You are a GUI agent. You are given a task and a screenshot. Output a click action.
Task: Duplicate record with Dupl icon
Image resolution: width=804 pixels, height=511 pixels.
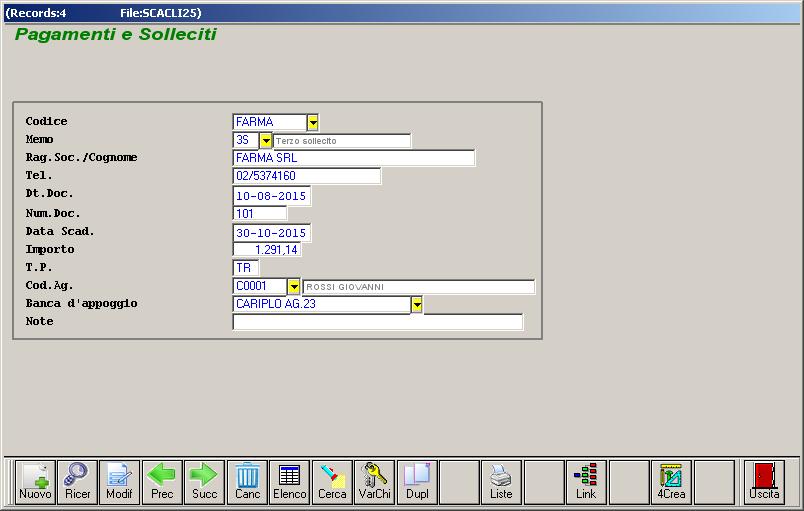(x=417, y=482)
